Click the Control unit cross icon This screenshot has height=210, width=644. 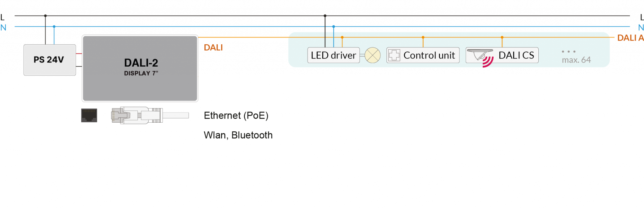pyautogui.click(x=394, y=55)
